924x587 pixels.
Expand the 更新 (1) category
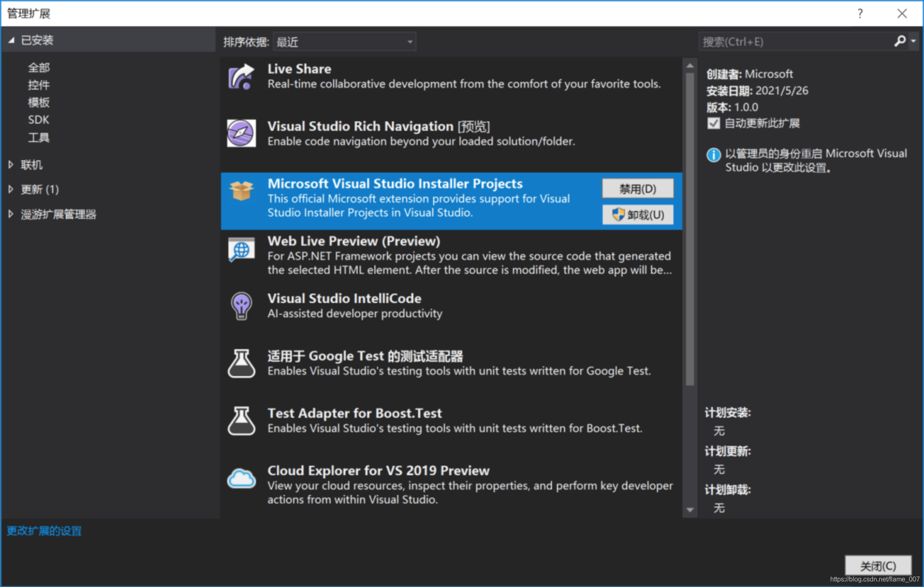[11, 189]
